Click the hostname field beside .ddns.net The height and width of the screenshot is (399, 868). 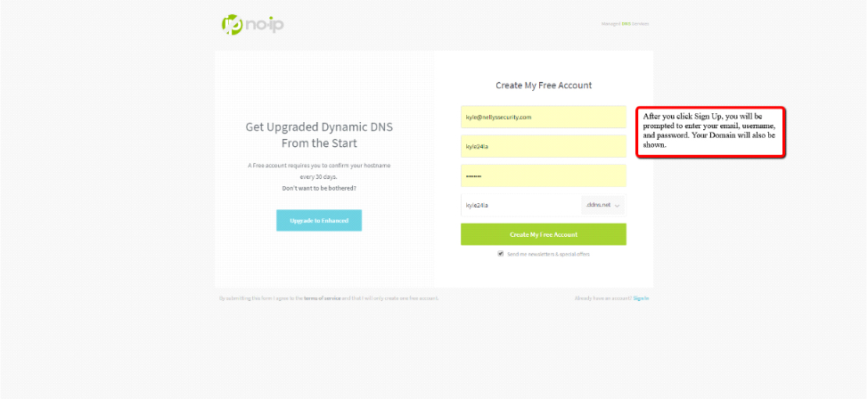tap(519, 205)
